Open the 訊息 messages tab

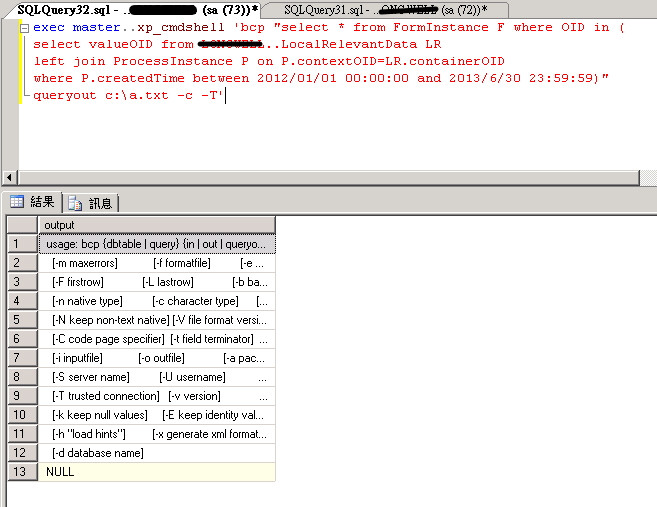click(91, 204)
